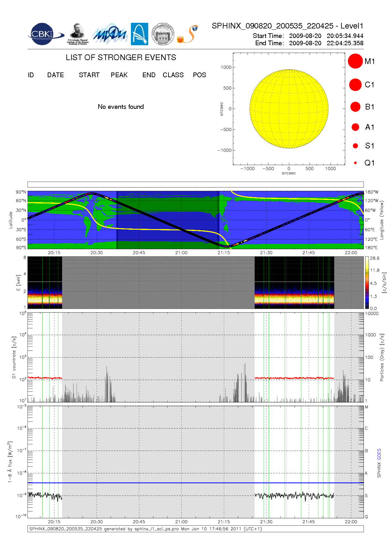Viewport: 392px width, 555px height.
Task: Click the 'No events found' text
Action: click(121, 107)
